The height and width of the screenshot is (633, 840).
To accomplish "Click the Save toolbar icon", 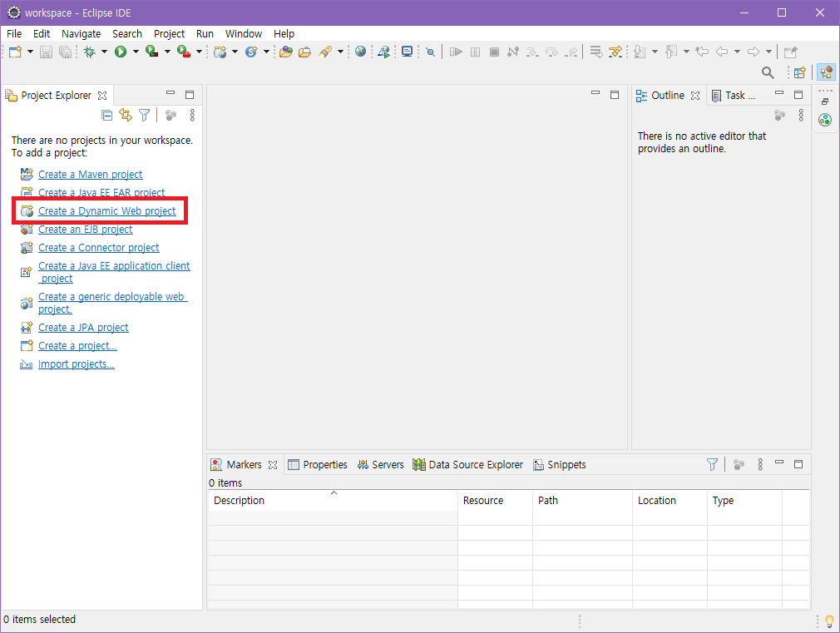I will [x=46, y=52].
